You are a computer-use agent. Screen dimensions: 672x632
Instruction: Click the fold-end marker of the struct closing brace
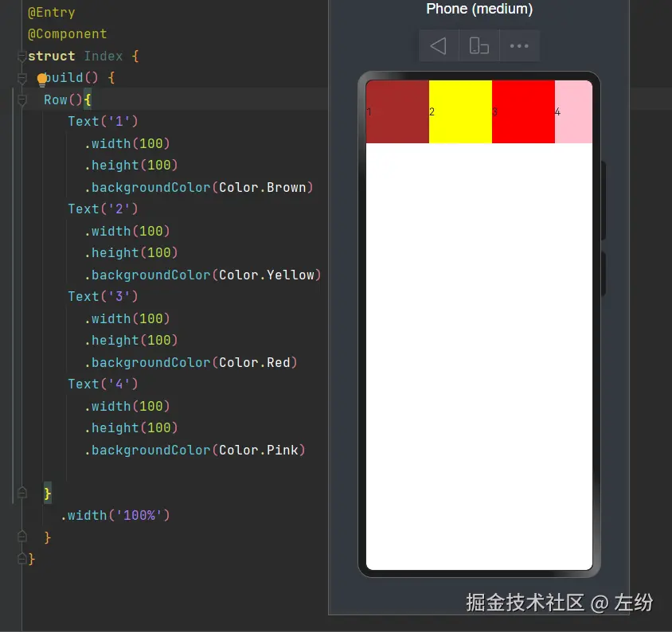click(x=21, y=558)
